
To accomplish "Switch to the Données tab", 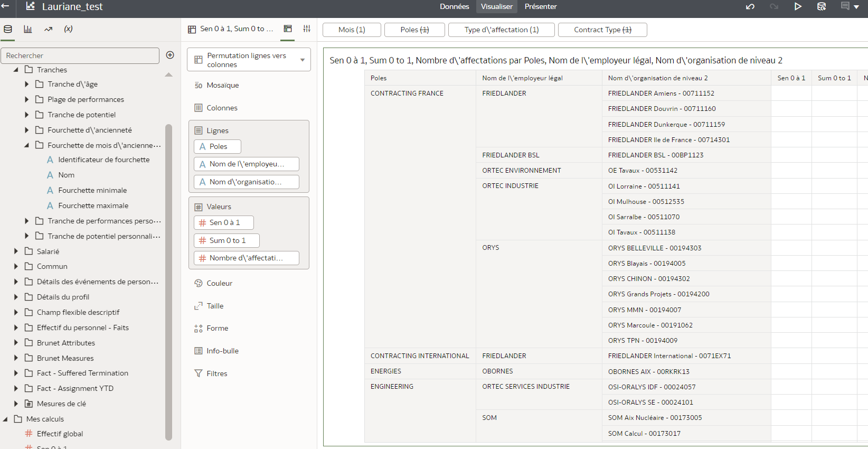I will (455, 6).
